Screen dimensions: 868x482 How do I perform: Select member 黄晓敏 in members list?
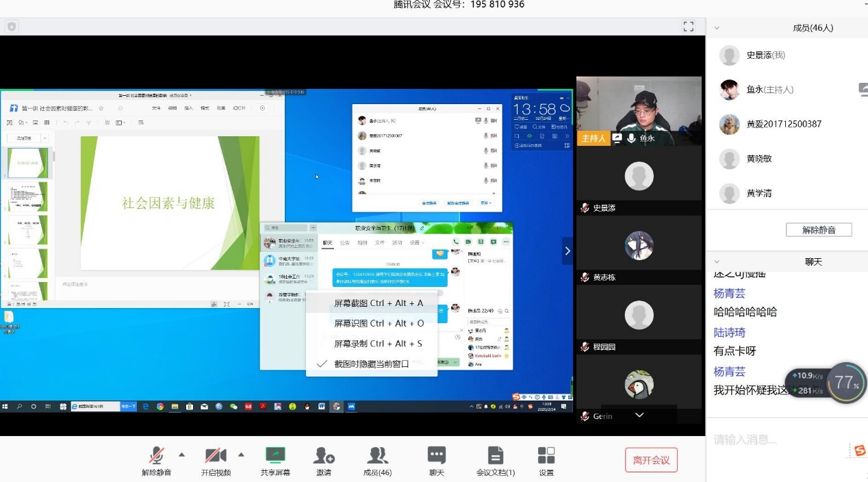(x=787, y=158)
